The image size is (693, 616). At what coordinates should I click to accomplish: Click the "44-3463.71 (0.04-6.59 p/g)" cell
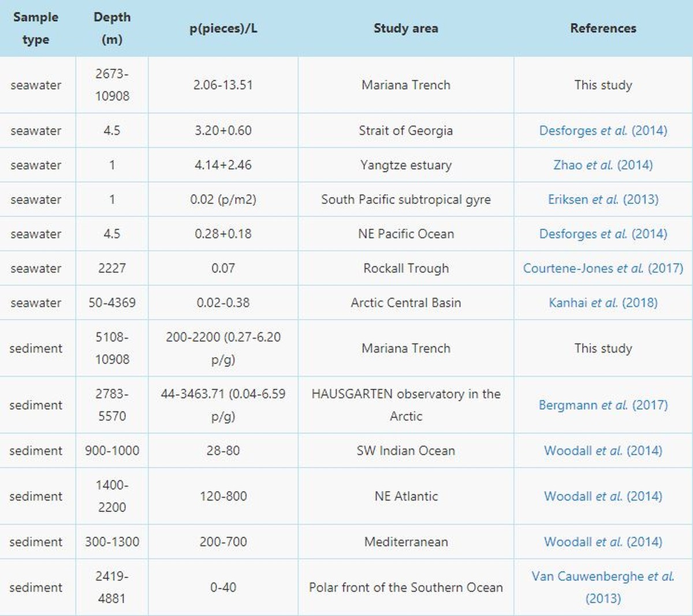coord(223,405)
